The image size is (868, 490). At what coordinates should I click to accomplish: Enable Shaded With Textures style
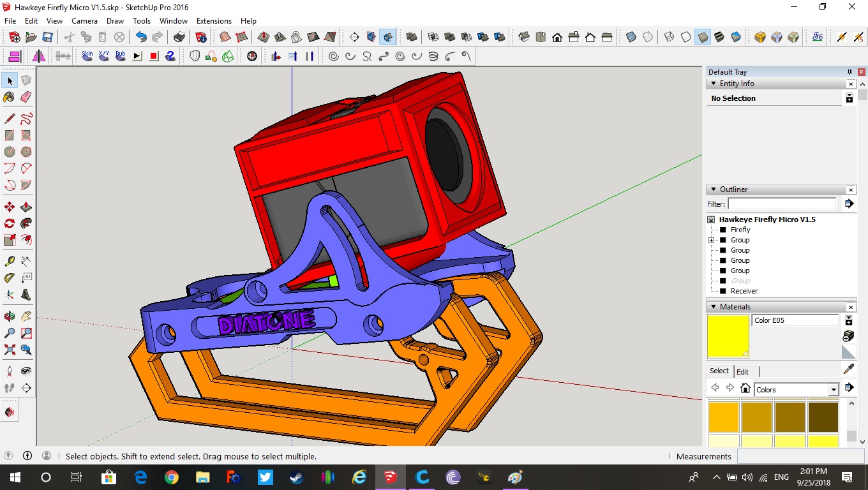click(x=719, y=37)
